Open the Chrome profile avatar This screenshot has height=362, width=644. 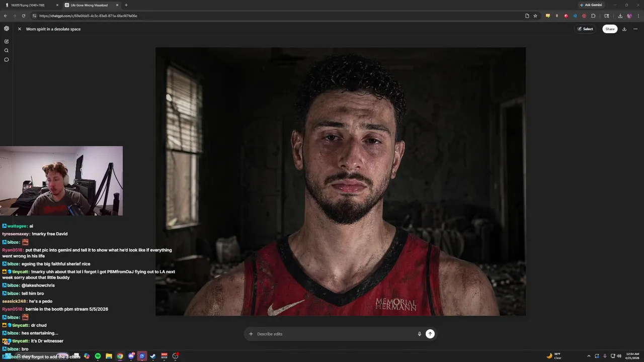pos(629,16)
